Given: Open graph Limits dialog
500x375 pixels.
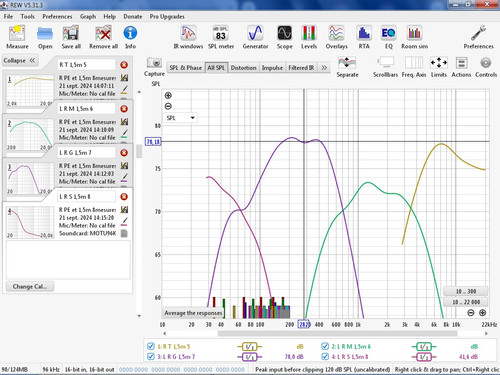Looking at the screenshot, I should (439, 67).
